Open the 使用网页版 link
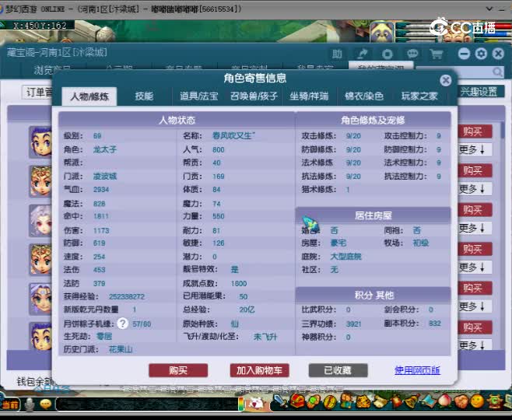Viewport: 512px width, 420px height. point(417,370)
